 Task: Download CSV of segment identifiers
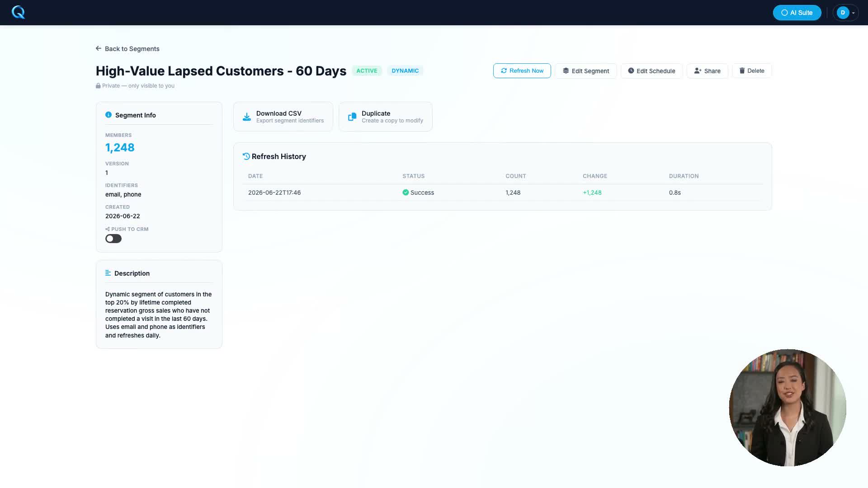[x=283, y=117]
